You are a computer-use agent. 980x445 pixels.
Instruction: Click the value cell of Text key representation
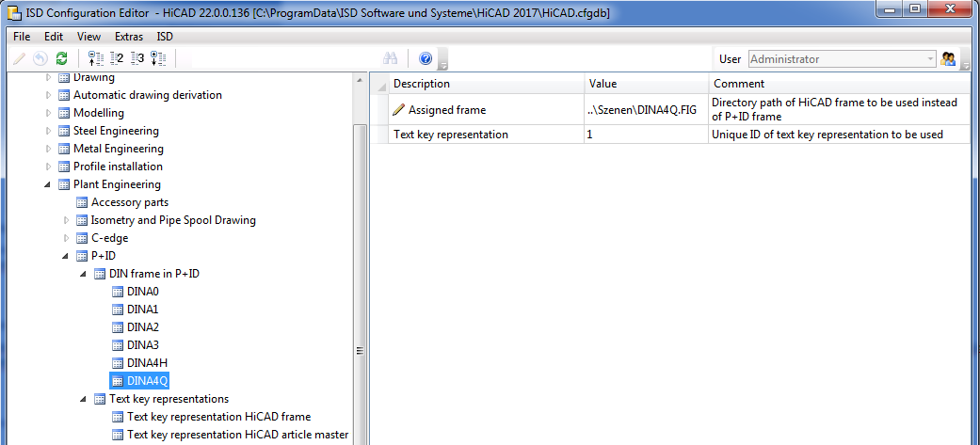[x=646, y=135]
